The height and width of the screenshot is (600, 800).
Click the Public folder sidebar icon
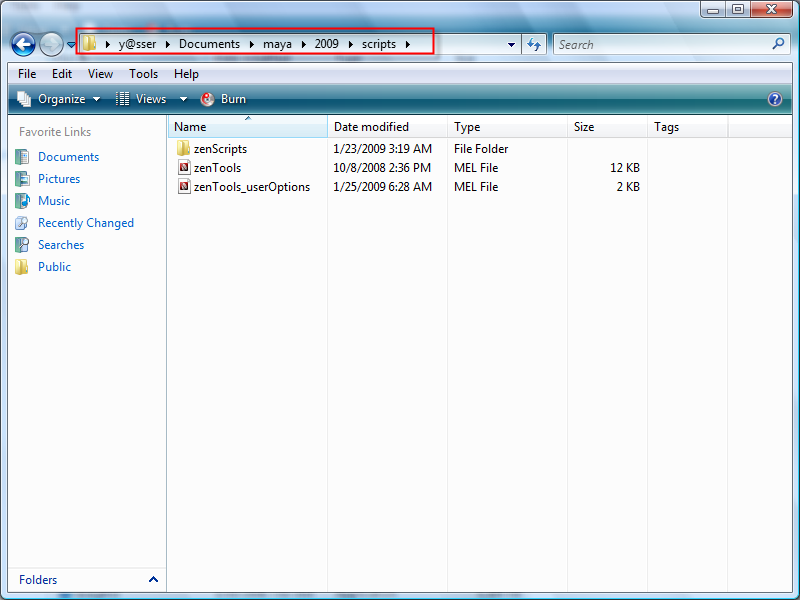coord(22,267)
